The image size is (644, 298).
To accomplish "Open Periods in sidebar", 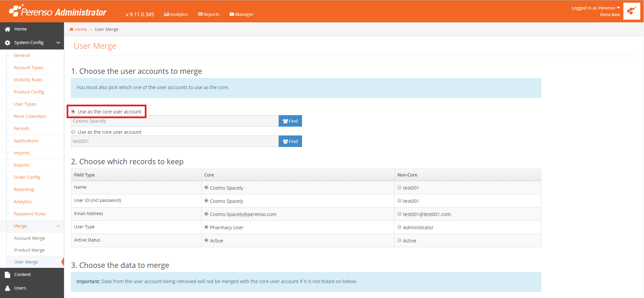I will 21,128.
